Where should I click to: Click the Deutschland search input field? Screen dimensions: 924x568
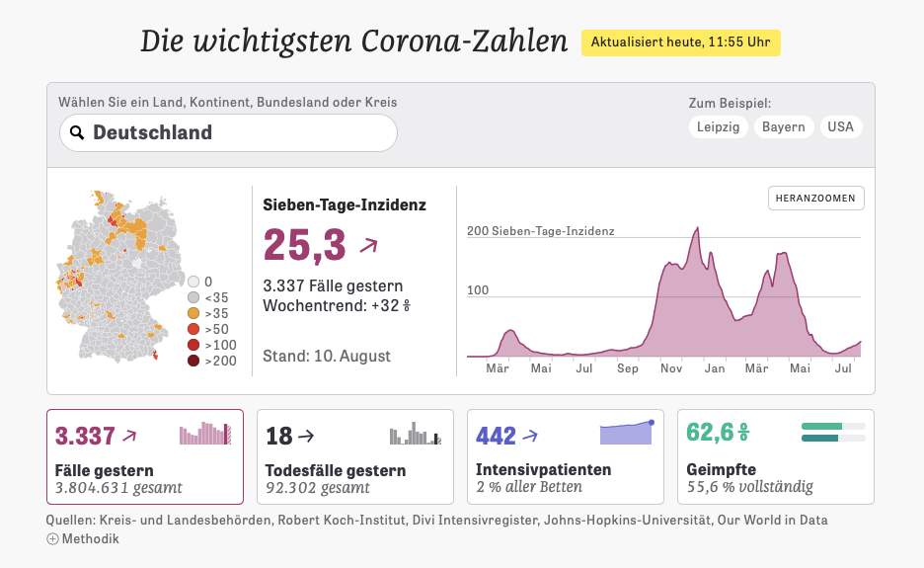point(237,132)
